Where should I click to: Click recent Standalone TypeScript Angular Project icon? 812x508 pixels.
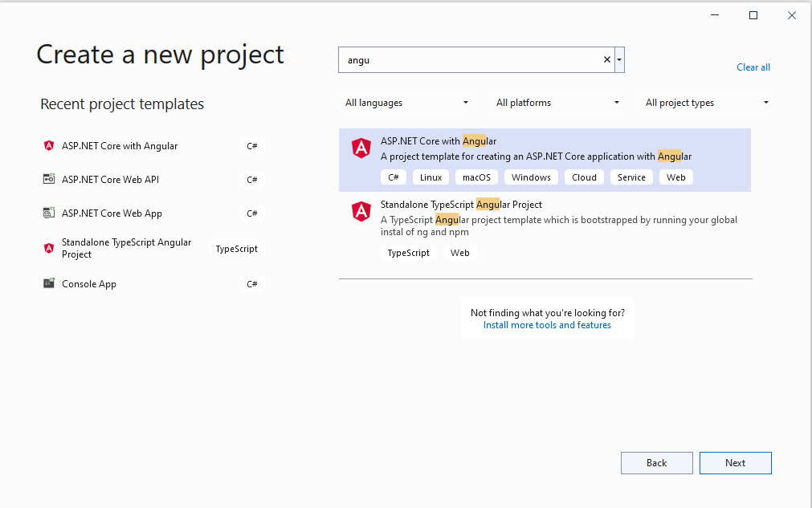(x=49, y=248)
